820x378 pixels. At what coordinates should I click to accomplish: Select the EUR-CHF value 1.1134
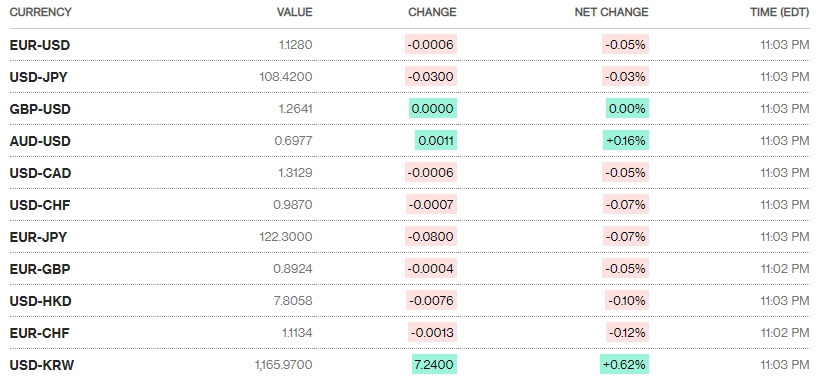296,333
